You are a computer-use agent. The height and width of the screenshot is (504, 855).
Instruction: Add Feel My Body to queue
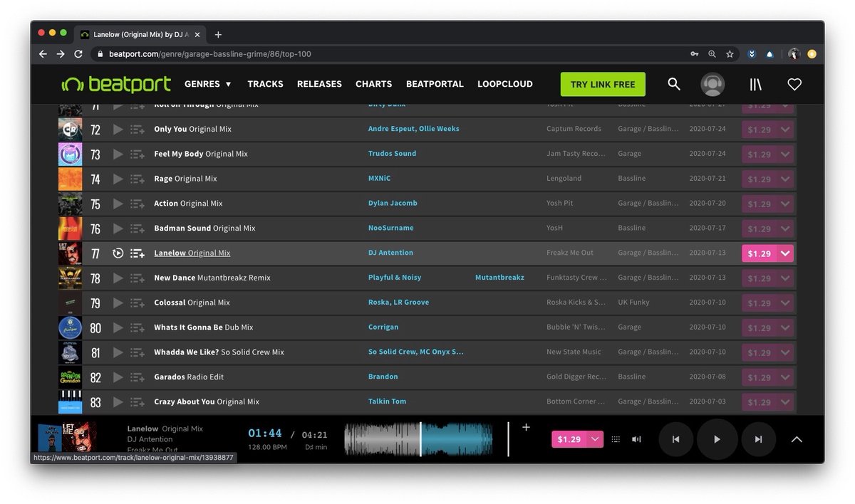[138, 154]
